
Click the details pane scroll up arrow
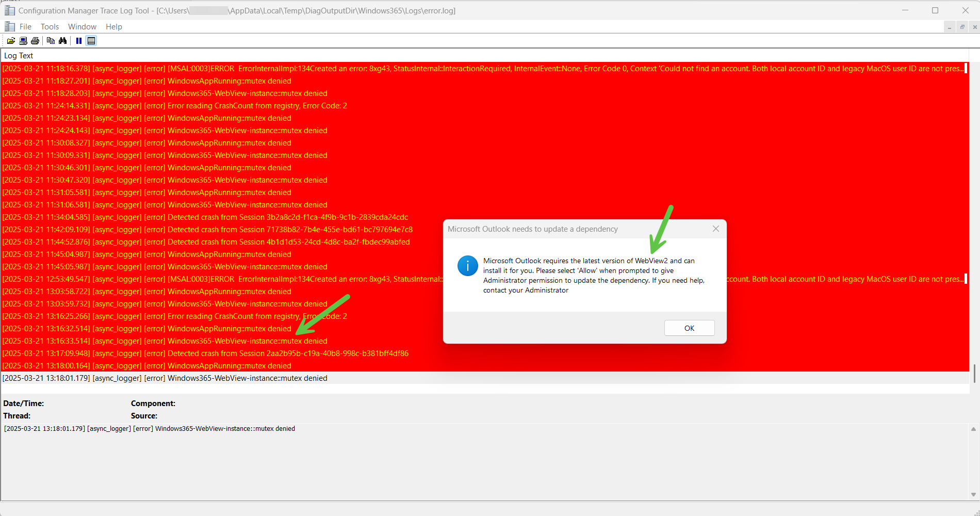tap(973, 429)
